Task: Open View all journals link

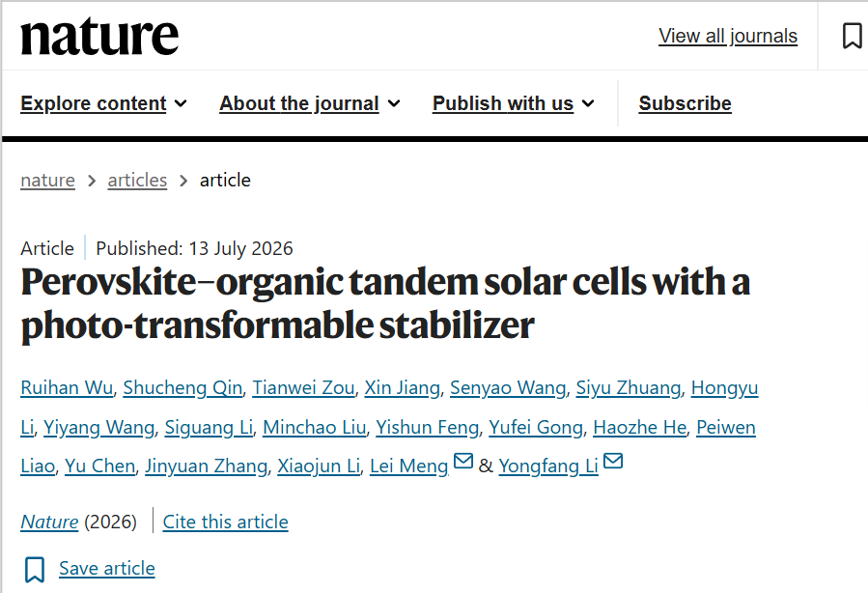Action: (728, 36)
